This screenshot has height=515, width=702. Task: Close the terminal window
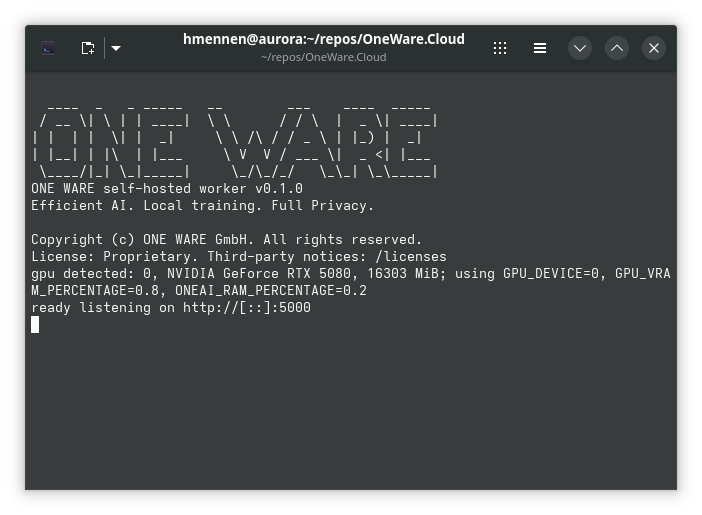tap(654, 48)
